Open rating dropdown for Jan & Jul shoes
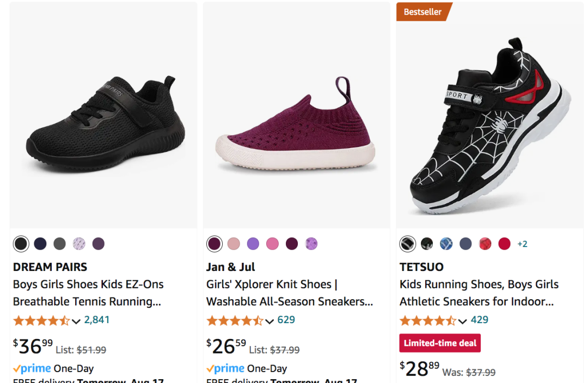This screenshot has width=588, height=383. pos(269,321)
